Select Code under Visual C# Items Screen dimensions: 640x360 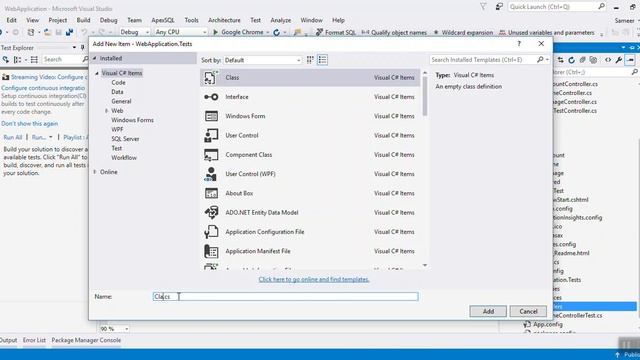[118, 82]
